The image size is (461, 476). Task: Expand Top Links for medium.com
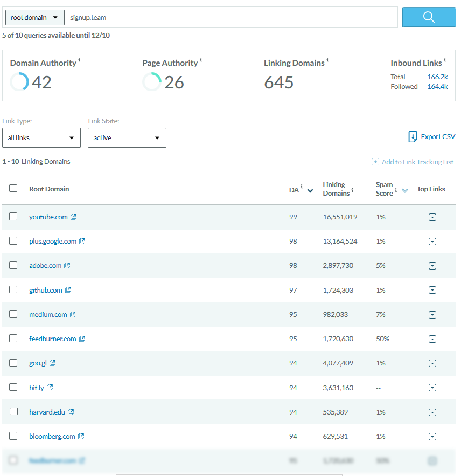tap(432, 315)
